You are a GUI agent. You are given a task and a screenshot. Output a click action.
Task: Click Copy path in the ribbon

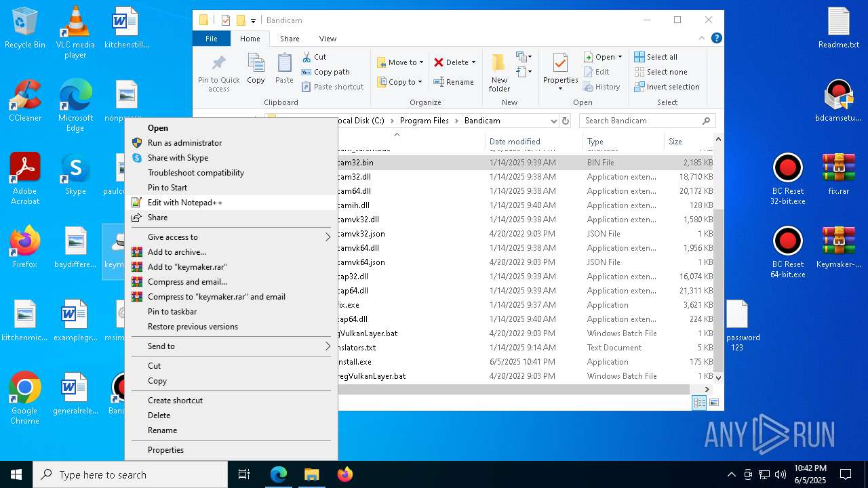pyautogui.click(x=325, y=72)
